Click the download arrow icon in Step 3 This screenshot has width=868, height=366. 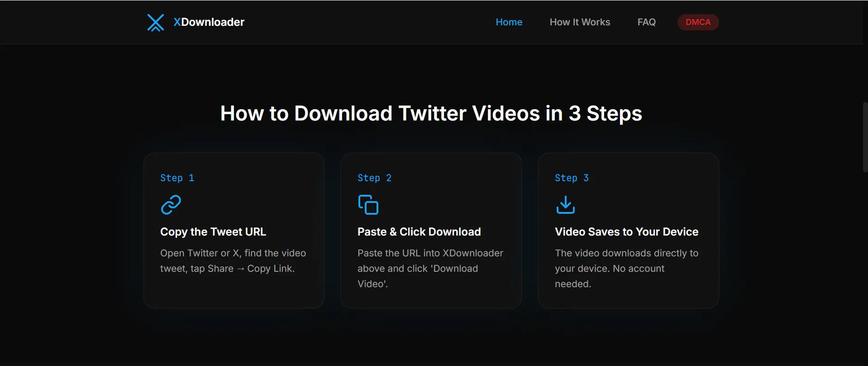(566, 205)
